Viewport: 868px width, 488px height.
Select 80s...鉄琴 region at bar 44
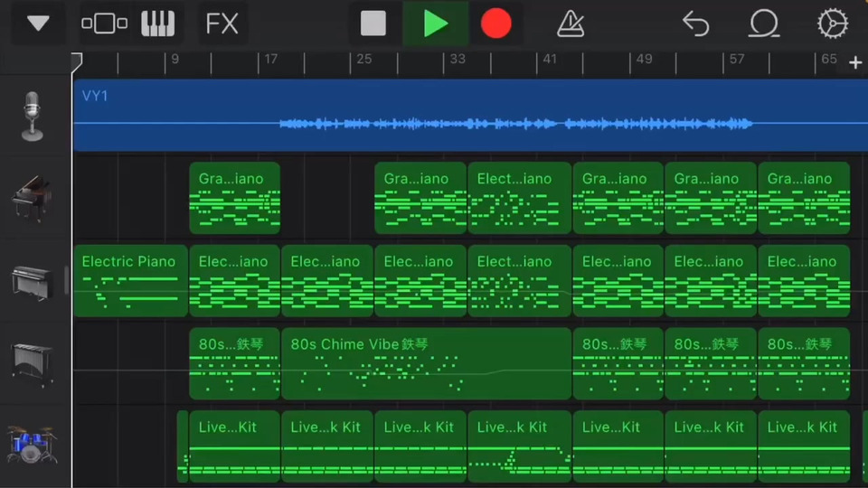(x=618, y=363)
